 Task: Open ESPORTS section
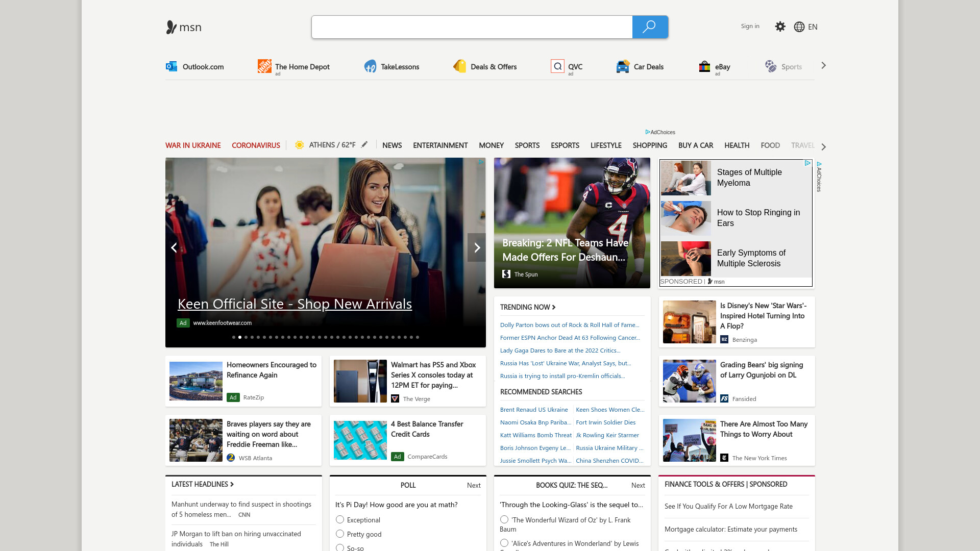coord(565,145)
